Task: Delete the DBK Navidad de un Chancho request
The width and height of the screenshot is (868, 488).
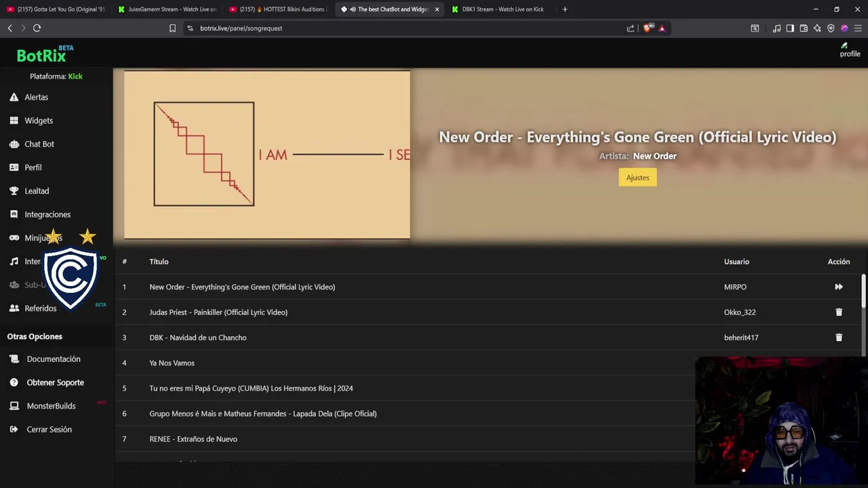Action: [x=839, y=338]
